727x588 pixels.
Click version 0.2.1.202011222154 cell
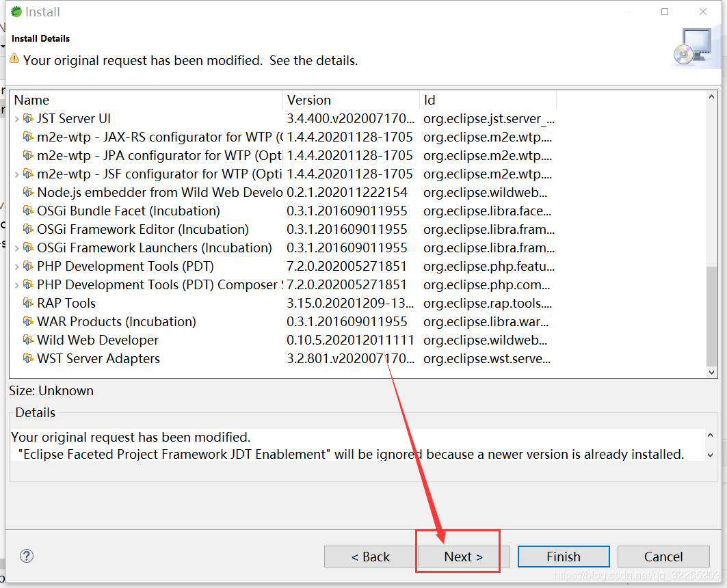[x=347, y=192]
